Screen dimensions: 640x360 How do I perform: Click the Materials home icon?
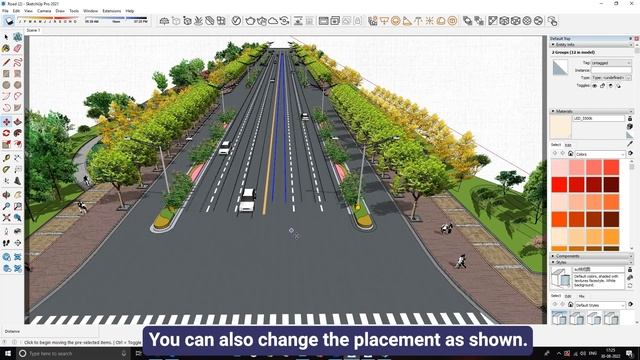[570, 154]
